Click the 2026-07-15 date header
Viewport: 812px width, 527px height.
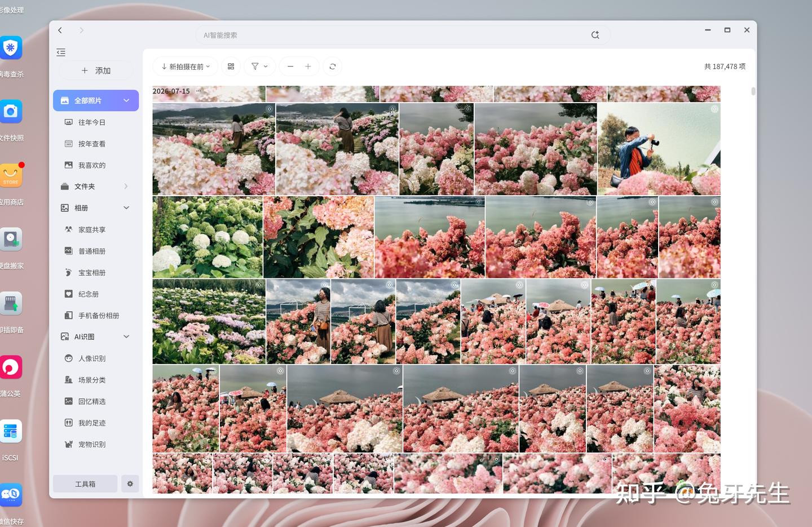pyautogui.click(x=171, y=91)
